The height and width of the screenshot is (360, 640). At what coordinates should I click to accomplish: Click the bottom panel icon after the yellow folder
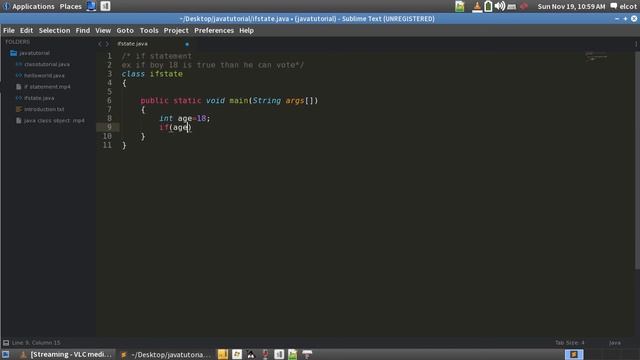click(x=237, y=355)
